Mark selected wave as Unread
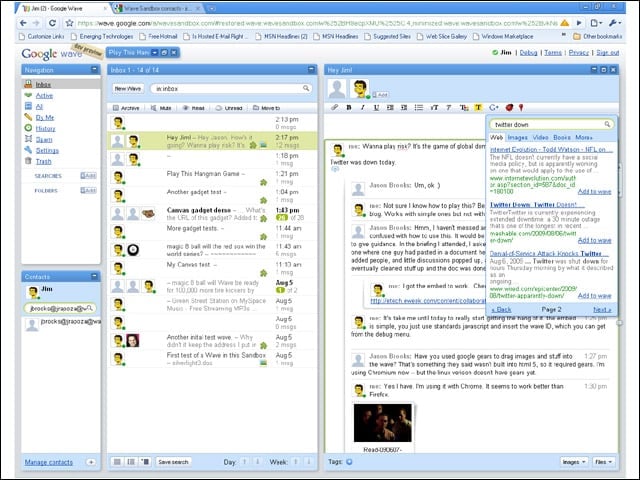Image resolution: width=640 pixels, height=480 pixels. [x=229, y=108]
